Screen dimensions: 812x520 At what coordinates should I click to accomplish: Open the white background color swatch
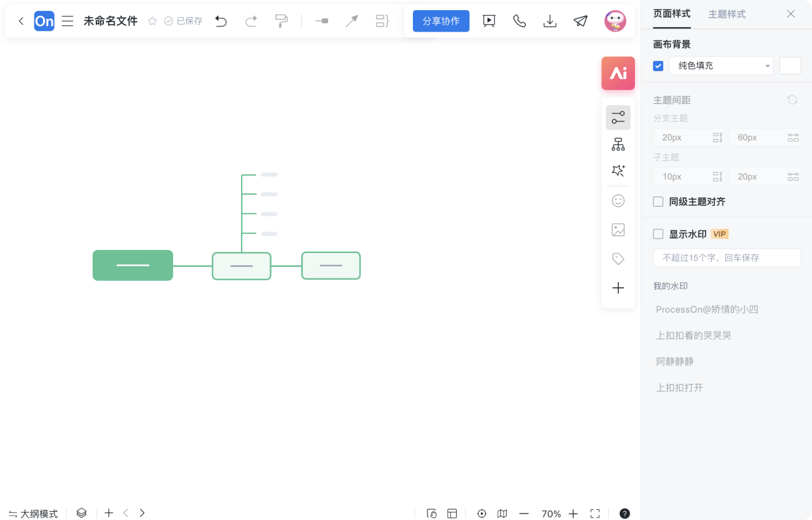pyautogui.click(x=790, y=66)
